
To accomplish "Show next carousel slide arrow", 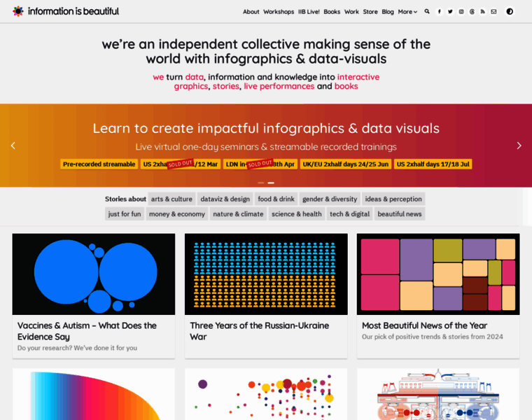I will click(519, 146).
